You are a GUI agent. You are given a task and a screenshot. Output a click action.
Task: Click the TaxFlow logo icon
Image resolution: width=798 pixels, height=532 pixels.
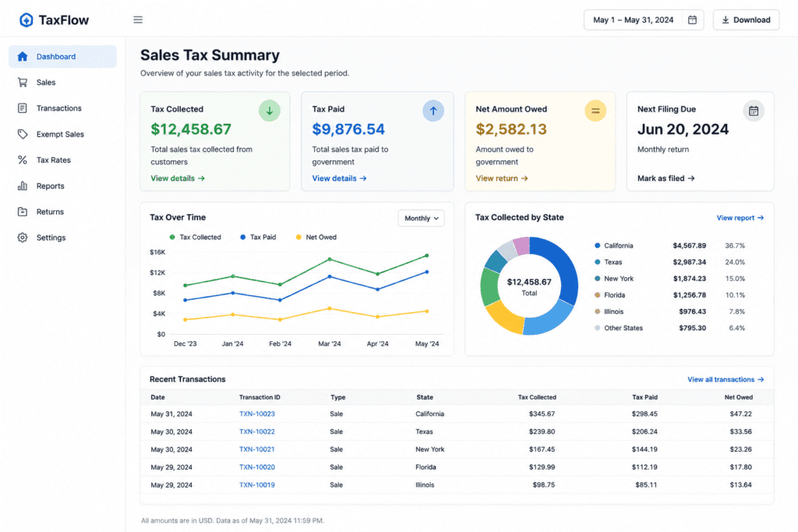coord(26,19)
